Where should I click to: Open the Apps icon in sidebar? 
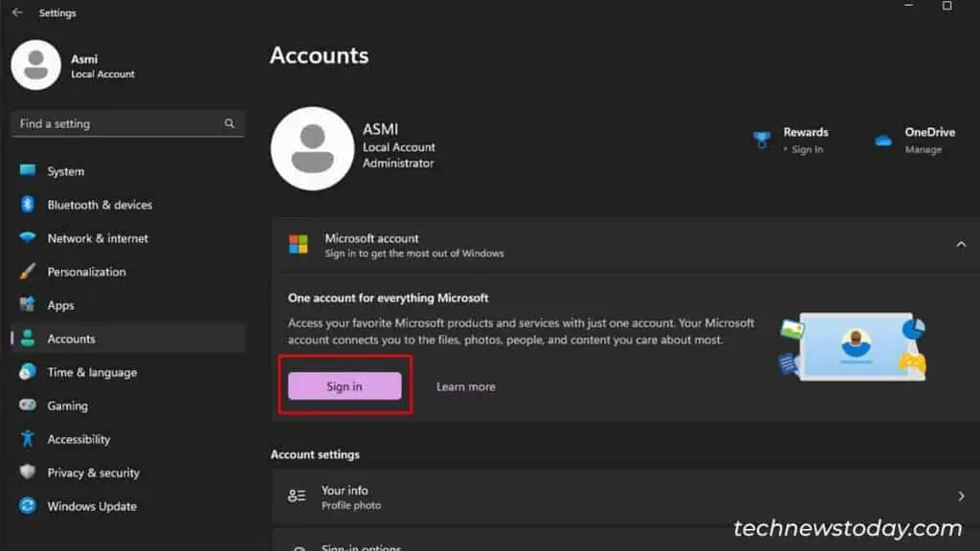click(27, 304)
